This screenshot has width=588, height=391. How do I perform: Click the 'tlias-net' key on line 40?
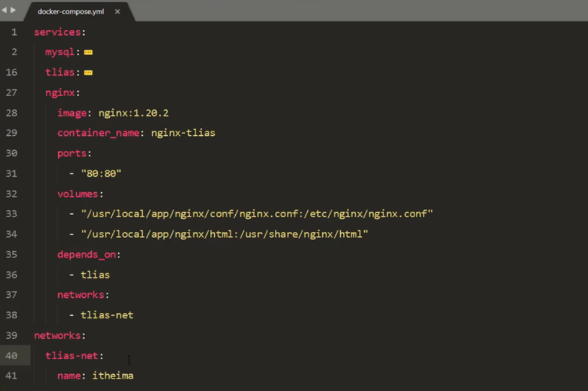[x=71, y=356]
